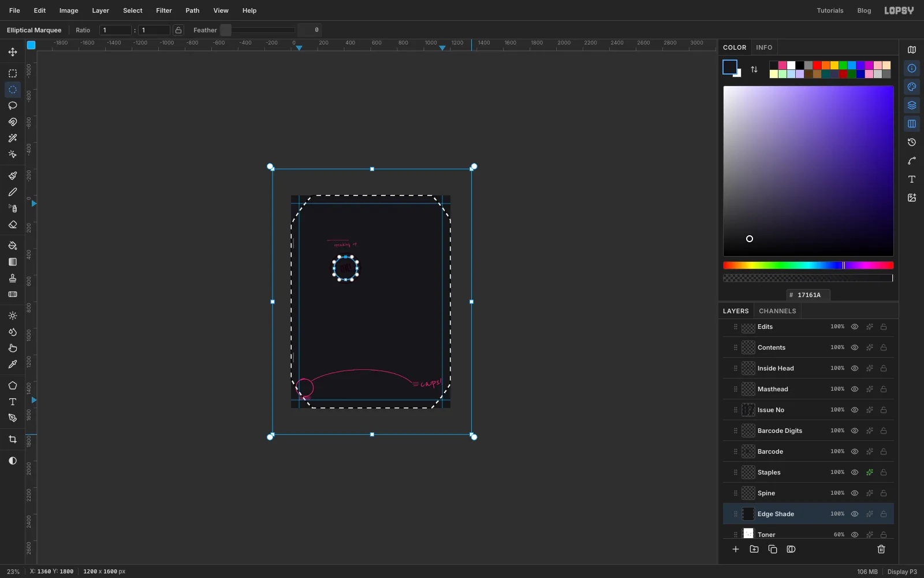Swap foreground and background colors
The image size is (924, 578).
click(754, 69)
